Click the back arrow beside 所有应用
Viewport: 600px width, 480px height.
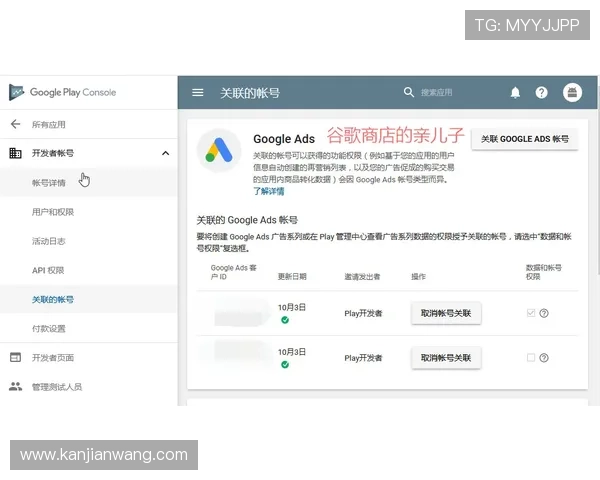15,124
